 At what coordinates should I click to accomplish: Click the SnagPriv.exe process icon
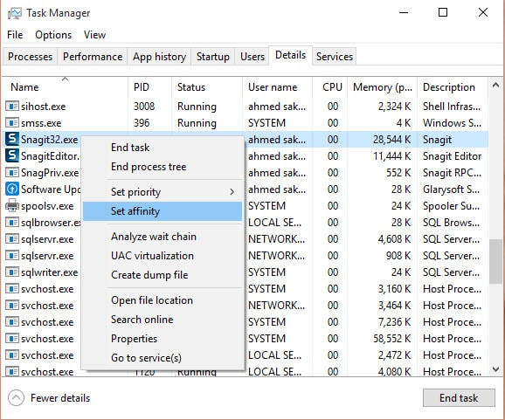click(12, 173)
